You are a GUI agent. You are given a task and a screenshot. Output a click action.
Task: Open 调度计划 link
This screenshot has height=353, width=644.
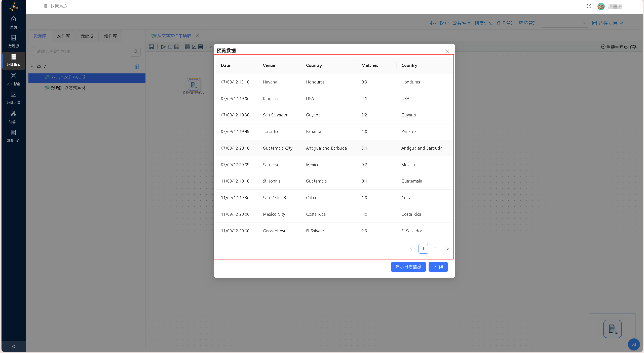pos(484,23)
